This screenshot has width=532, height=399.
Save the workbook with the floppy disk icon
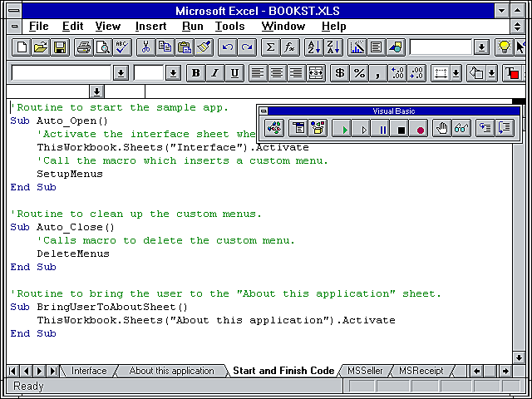tap(60, 47)
